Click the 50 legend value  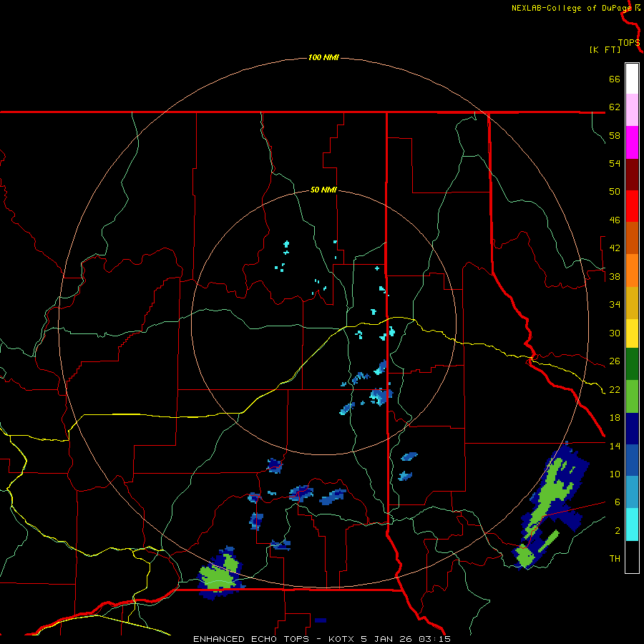coord(615,192)
